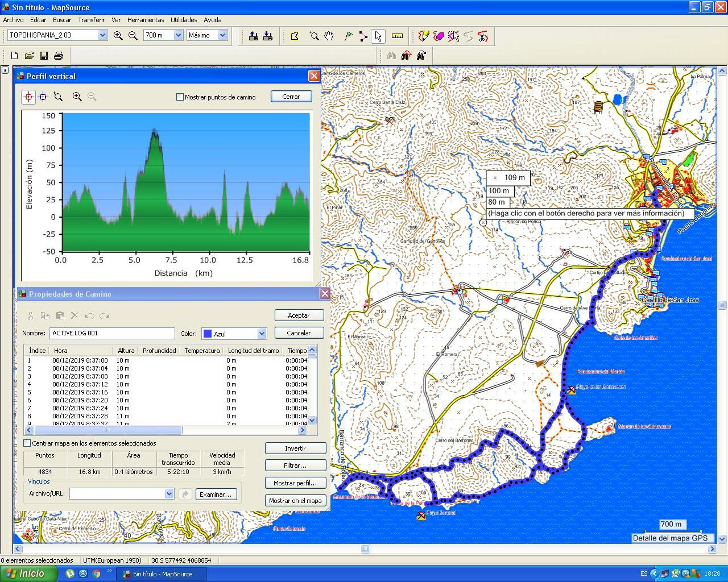This screenshot has height=582, width=728.
Task: Open the Archivo/URL dropdown arrow
Action: [x=169, y=494]
